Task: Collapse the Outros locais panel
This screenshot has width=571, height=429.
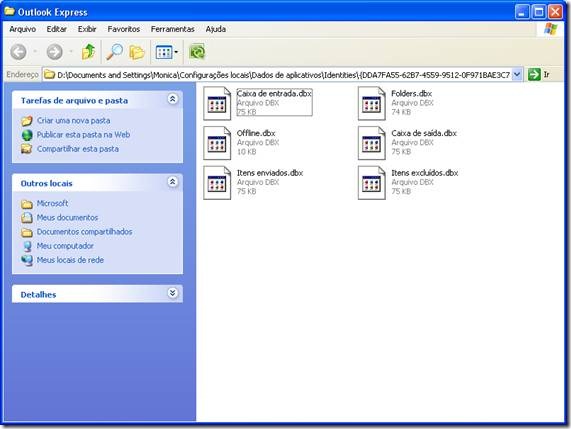Action: point(173,182)
